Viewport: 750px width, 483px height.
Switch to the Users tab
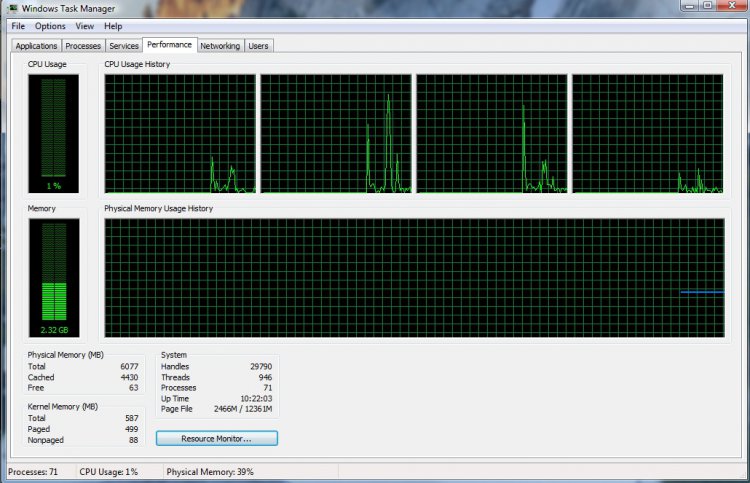click(x=258, y=46)
